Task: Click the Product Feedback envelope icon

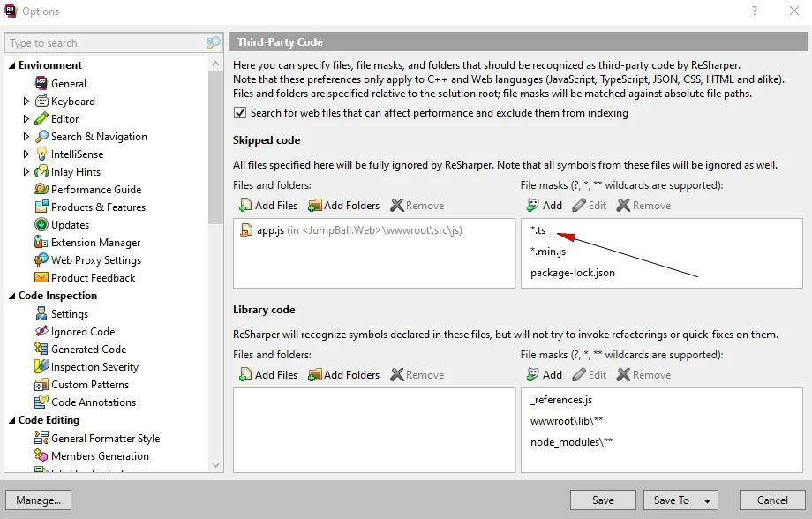Action: (41, 278)
